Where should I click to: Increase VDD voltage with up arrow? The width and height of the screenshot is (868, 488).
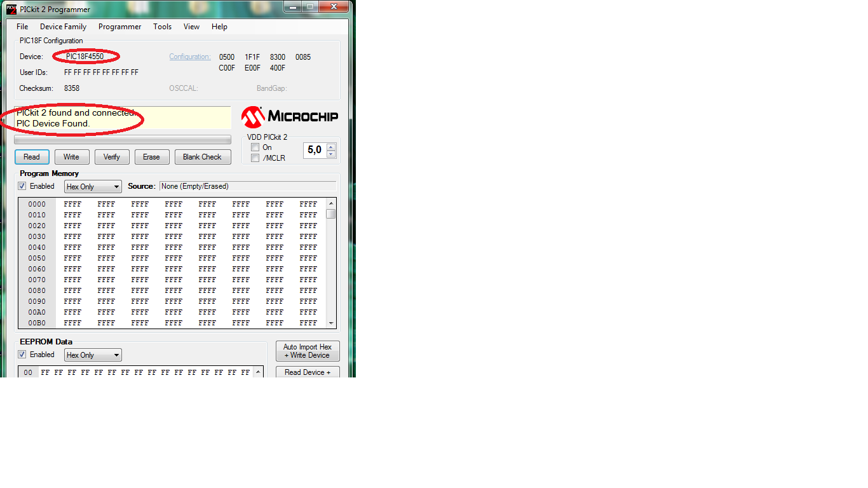tap(330, 147)
